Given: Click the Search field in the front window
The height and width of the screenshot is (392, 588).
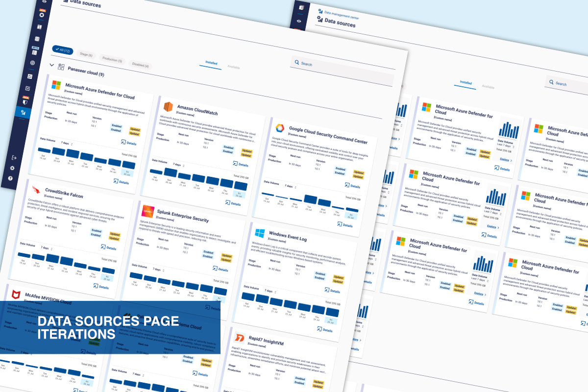Looking at the screenshot, I should click(343, 72).
